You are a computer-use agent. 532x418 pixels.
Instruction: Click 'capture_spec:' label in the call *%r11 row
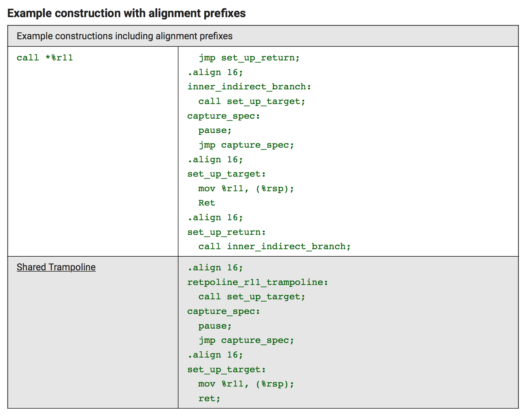224,116
